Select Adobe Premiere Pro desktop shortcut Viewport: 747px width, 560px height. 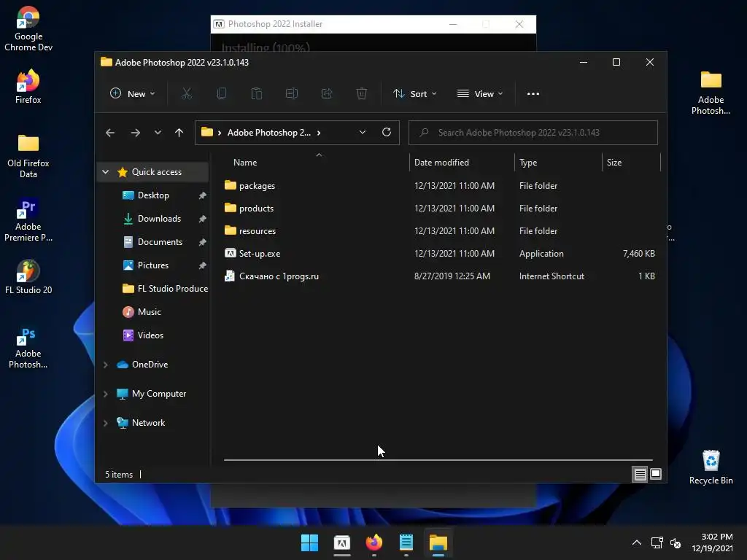(28, 220)
